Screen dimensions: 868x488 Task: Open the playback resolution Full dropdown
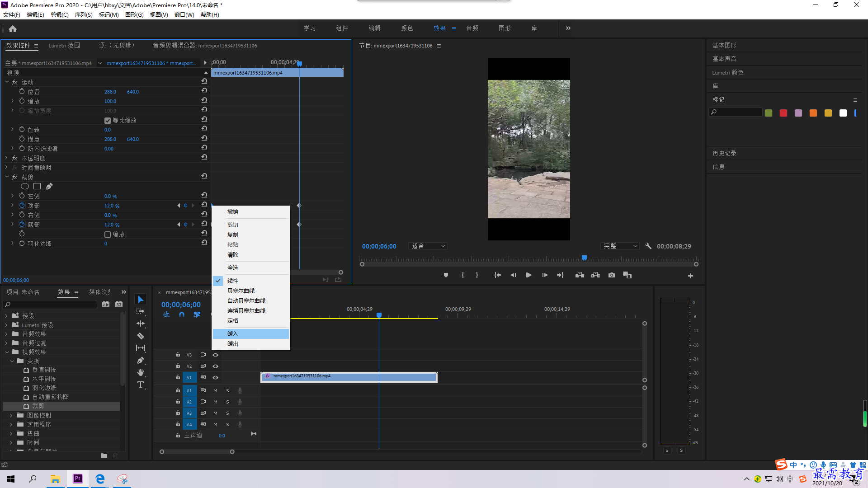(x=620, y=246)
